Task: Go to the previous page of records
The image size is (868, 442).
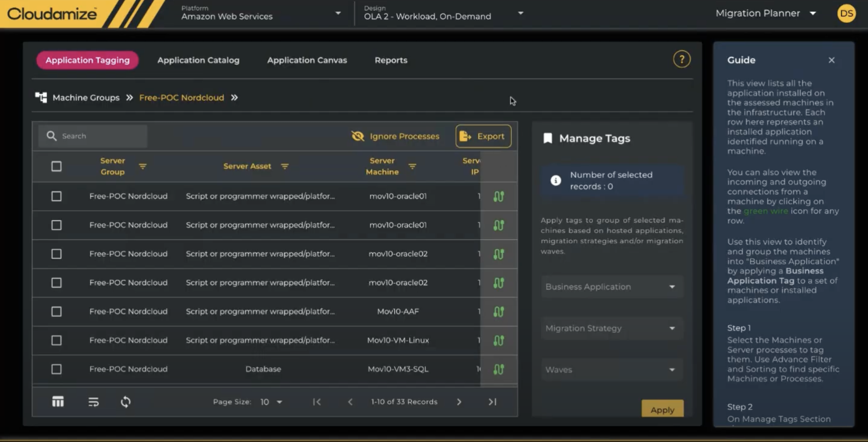Action: (350, 402)
